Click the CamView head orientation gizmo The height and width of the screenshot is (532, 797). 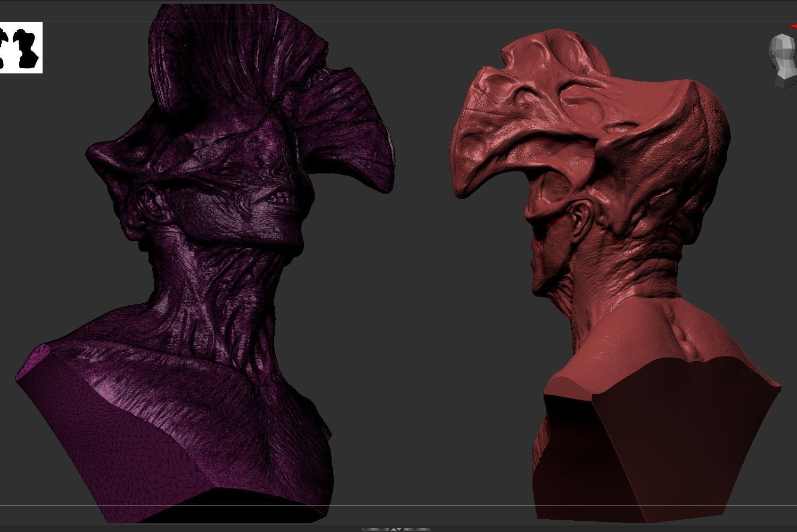pos(784,60)
